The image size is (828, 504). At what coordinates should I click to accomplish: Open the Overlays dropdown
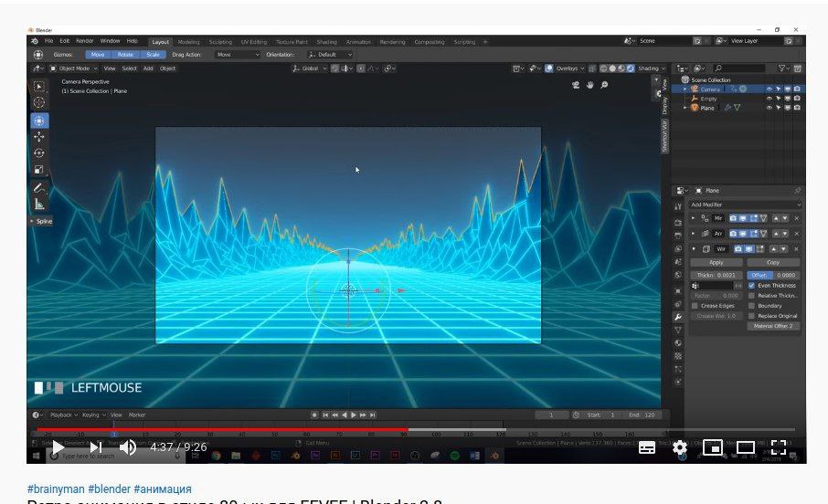point(569,68)
